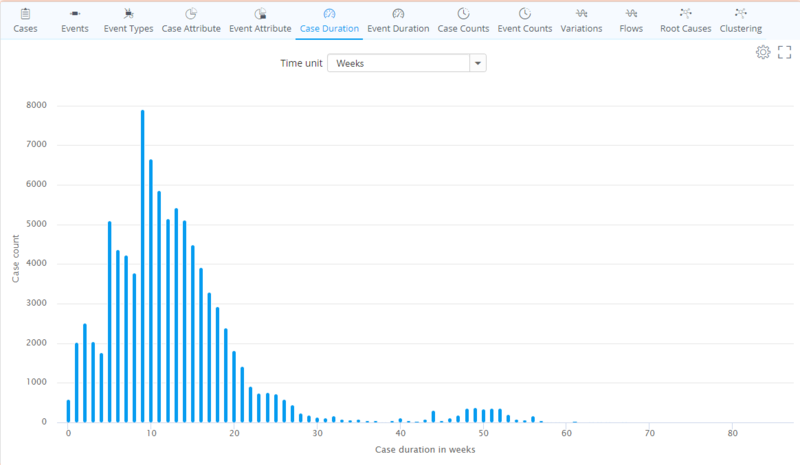This screenshot has height=465, width=800.
Task: Click the 30 x-axis label
Action: pyautogui.click(x=317, y=433)
